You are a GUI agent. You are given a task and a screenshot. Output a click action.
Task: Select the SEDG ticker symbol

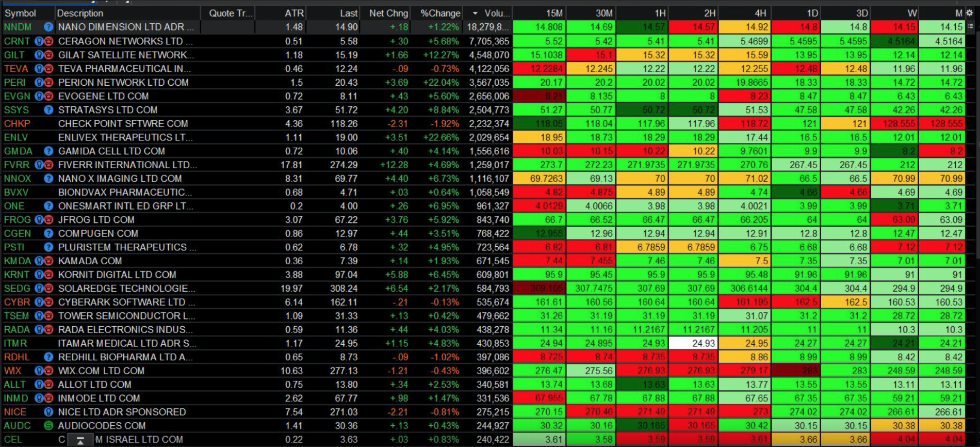click(x=17, y=289)
